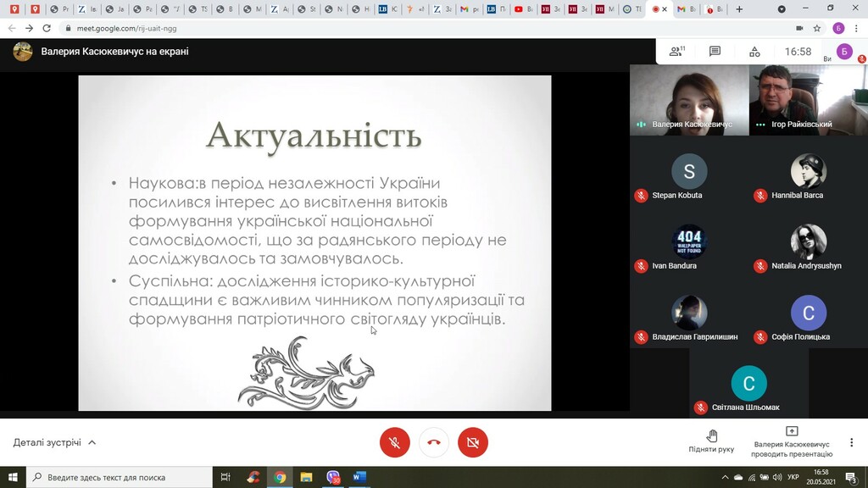The width and height of the screenshot is (868, 488).
Task: Show hidden system tray icons
Action: pyautogui.click(x=724, y=477)
